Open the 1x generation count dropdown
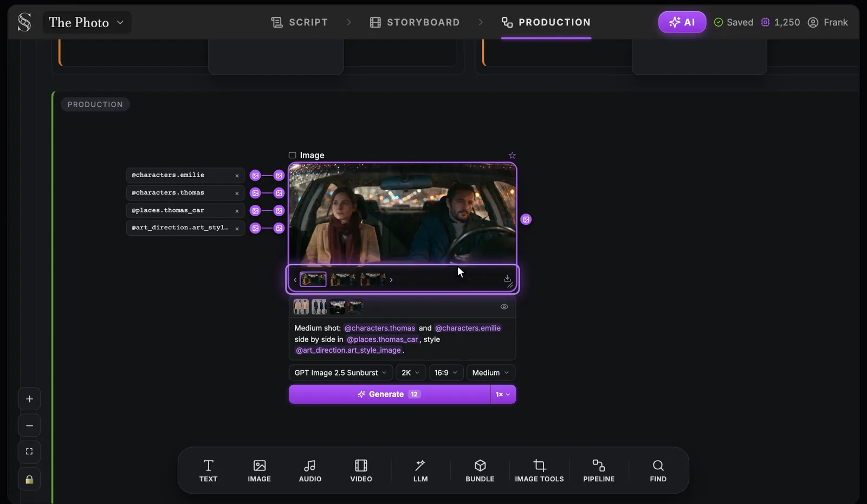This screenshot has height=504, width=867. [x=503, y=395]
